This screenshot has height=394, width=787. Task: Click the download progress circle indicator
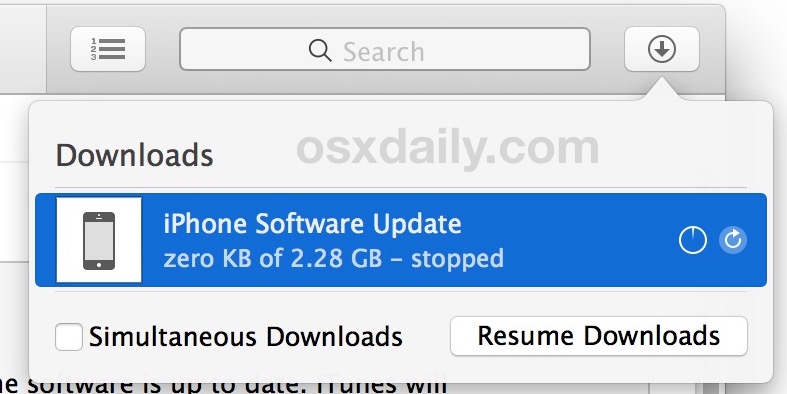click(x=693, y=240)
